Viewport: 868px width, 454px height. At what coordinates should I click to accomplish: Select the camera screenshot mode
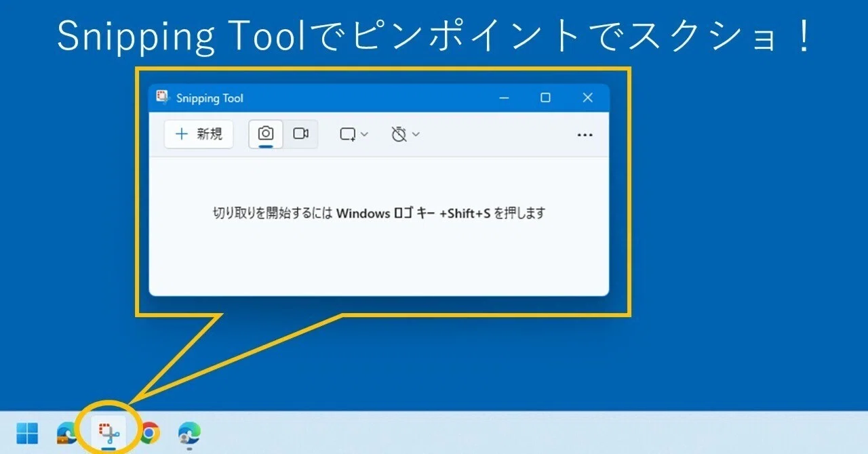point(266,134)
